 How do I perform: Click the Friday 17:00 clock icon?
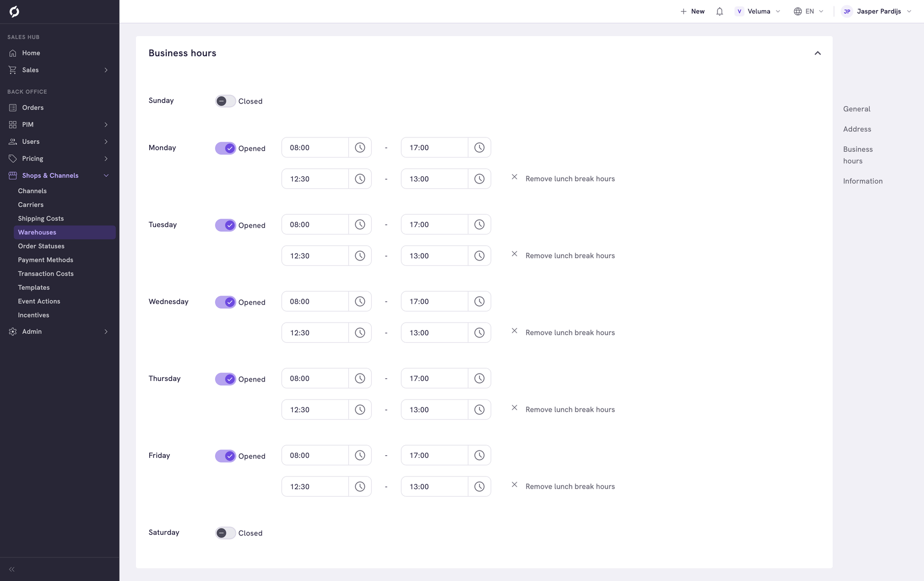(x=480, y=455)
